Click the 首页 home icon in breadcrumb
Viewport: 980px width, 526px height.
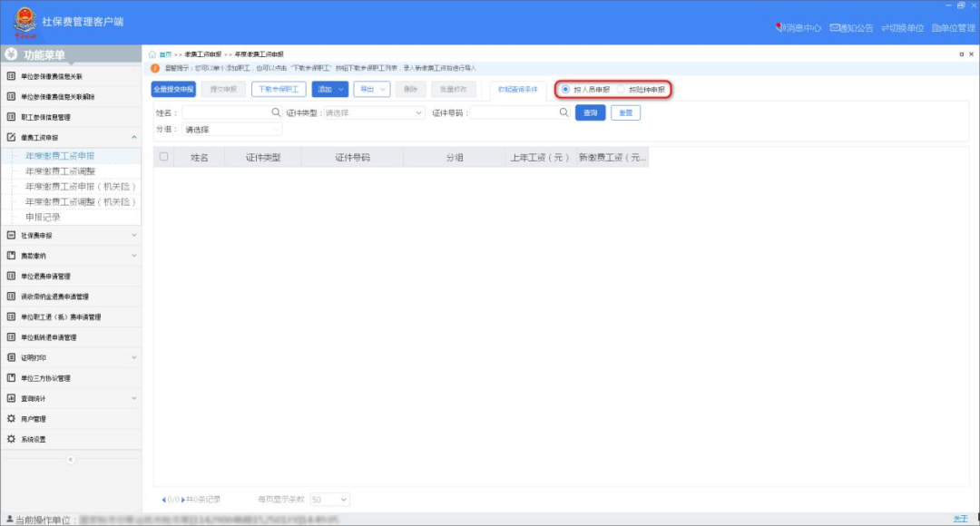click(152, 54)
